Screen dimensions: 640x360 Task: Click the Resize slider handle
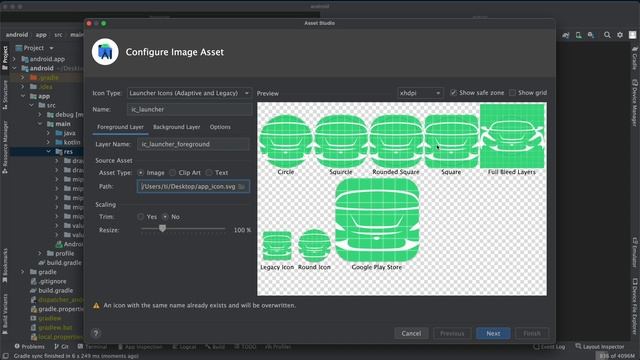click(162, 228)
